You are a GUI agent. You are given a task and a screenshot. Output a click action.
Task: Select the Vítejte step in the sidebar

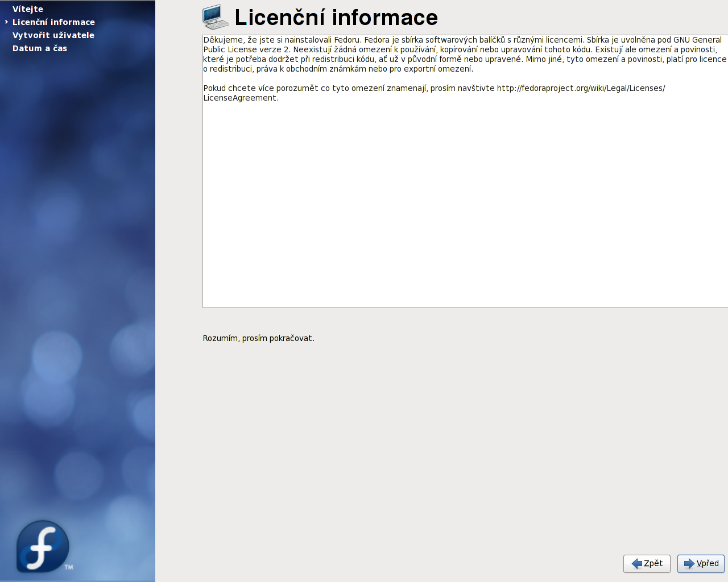[x=28, y=9]
